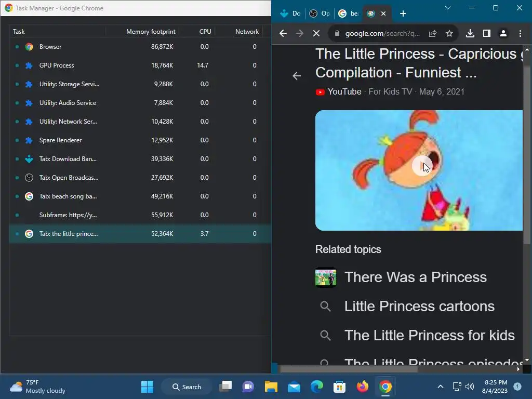The height and width of the screenshot is (399, 532).
Task: Search The Little Princess for kids
Action: [x=430, y=335]
